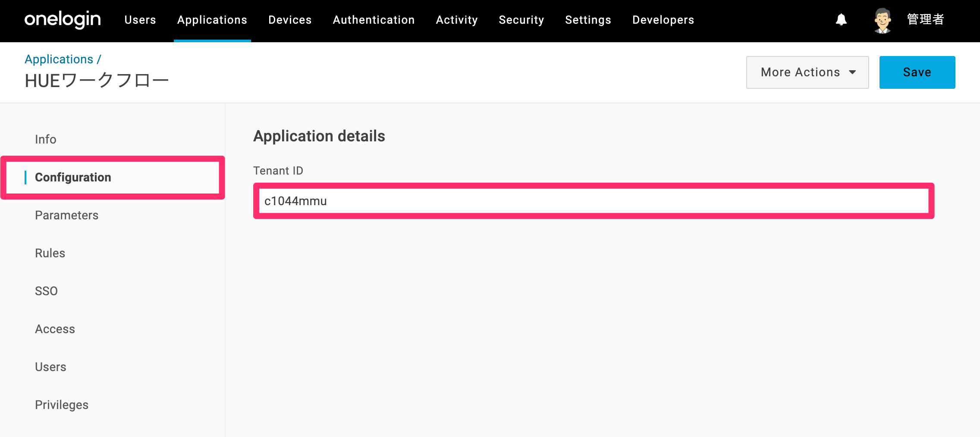Click the Tenant ID input field
The width and height of the screenshot is (980, 437).
[594, 201]
